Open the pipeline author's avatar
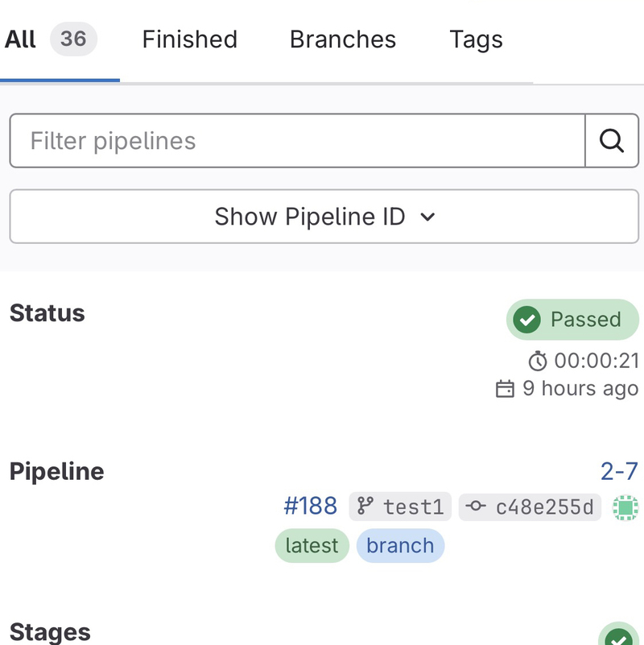 [x=625, y=506]
